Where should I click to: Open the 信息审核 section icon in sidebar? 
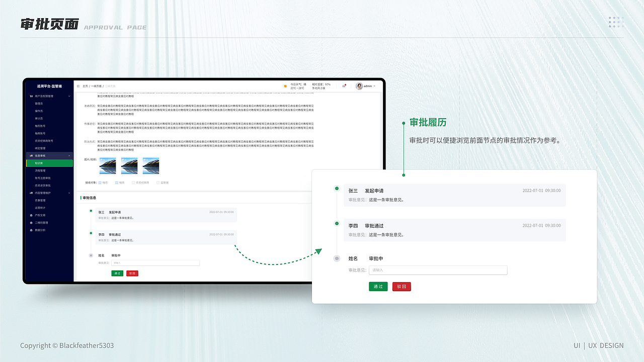[x=31, y=155]
